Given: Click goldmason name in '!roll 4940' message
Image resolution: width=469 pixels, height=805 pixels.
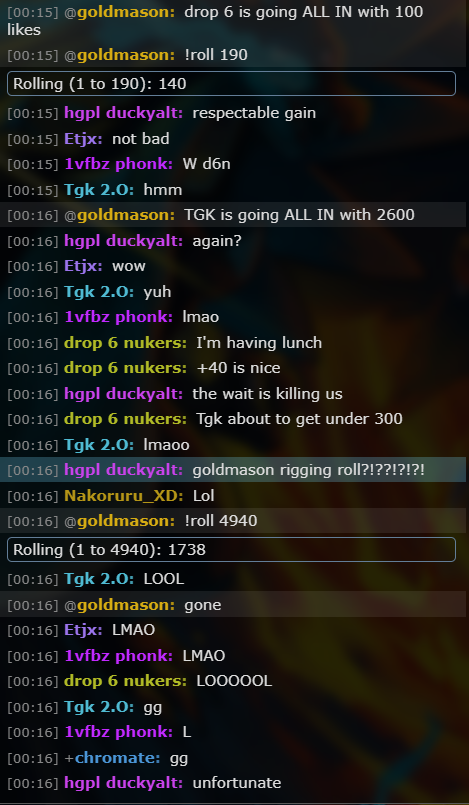Looking at the screenshot, I should [126, 521].
